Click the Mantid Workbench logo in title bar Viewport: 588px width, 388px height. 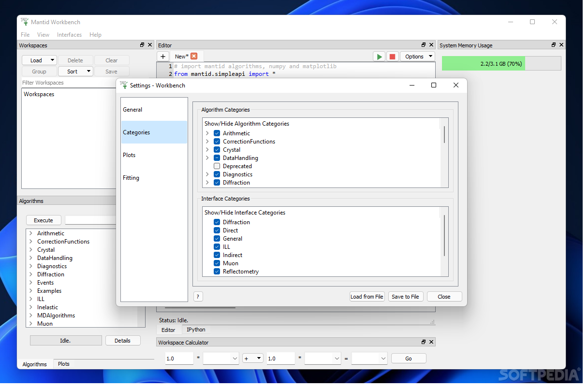pyautogui.click(x=25, y=22)
